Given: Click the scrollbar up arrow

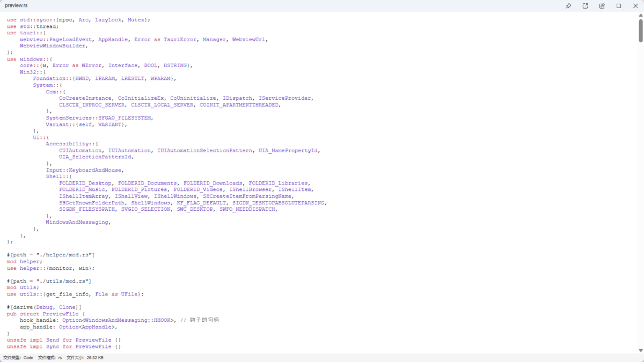Looking at the screenshot, I should click(641, 16).
